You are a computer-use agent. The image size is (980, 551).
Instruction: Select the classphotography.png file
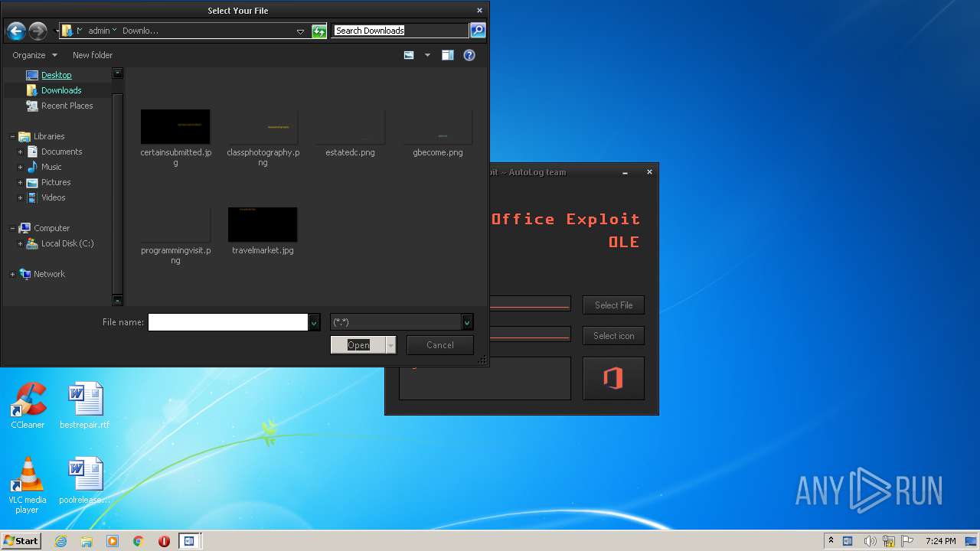coord(263,139)
